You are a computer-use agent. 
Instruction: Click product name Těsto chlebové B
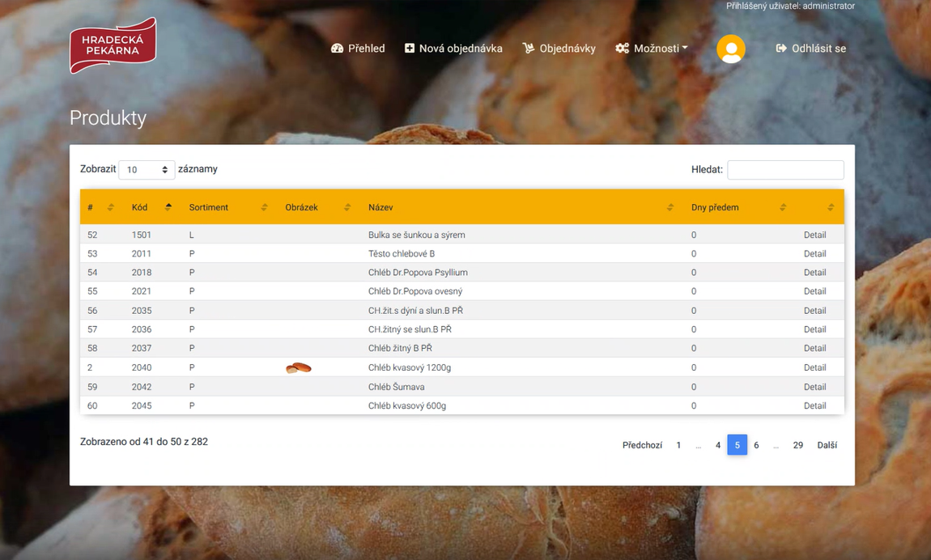(x=402, y=254)
